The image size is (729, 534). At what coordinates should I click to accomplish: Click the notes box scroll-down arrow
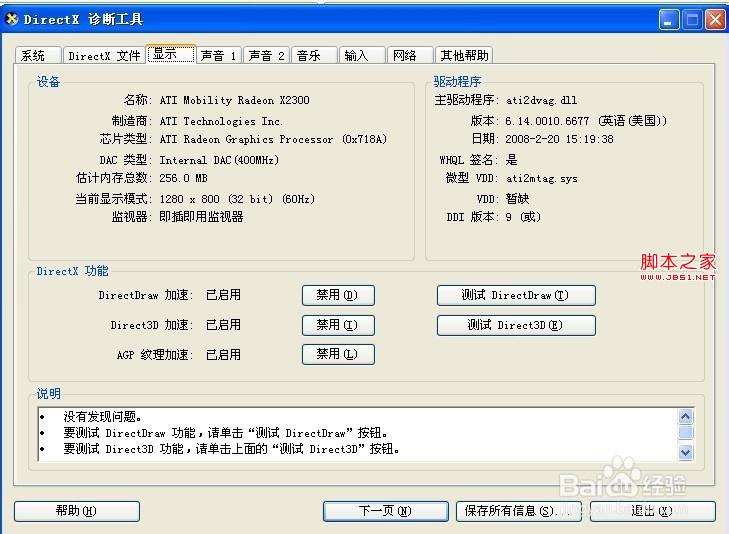click(686, 452)
